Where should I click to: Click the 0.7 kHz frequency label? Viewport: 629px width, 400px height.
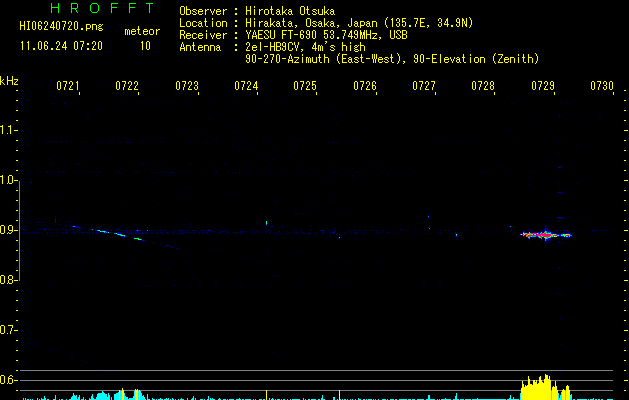coord(8,330)
